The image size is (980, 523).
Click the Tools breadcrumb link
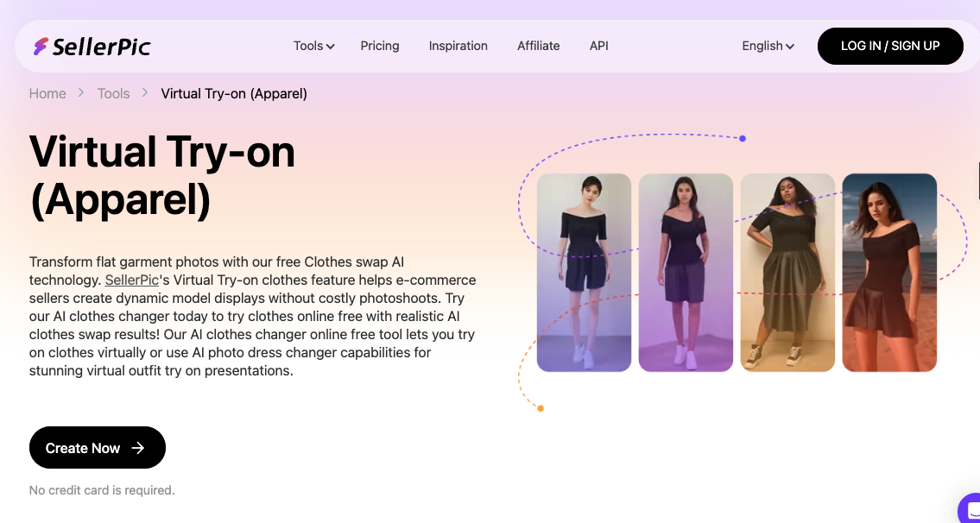(113, 93)
